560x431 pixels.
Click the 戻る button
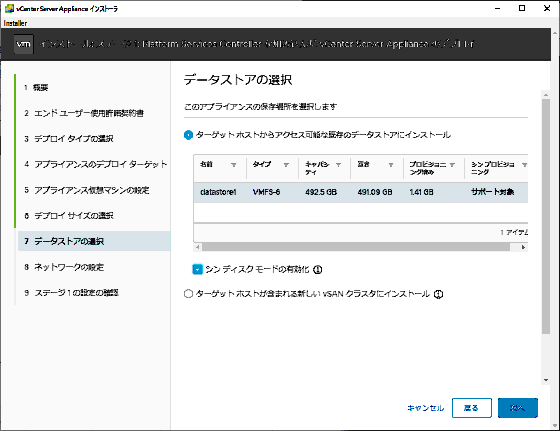471,408
